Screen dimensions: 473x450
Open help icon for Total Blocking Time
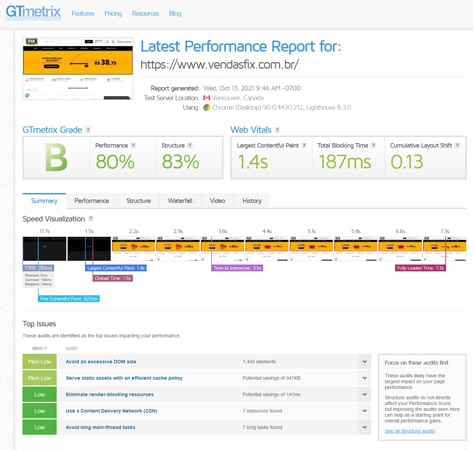click(x=374, y=145)
